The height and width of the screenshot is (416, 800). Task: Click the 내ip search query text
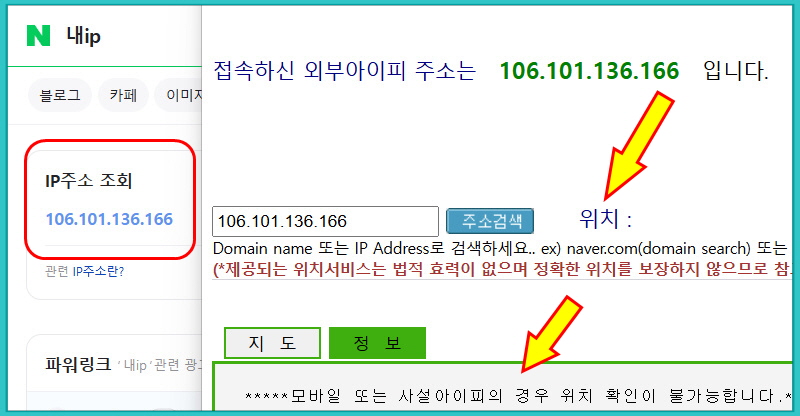84,36
